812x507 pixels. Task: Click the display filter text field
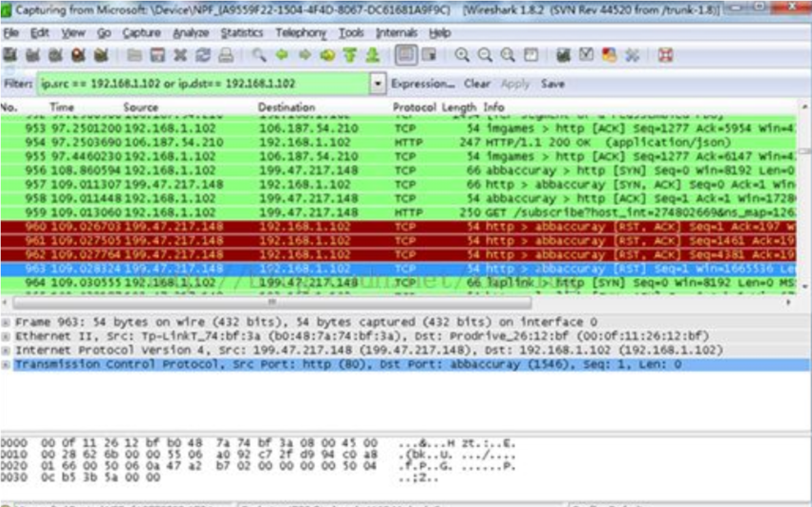pyautogui.click(x=203, y=83)
